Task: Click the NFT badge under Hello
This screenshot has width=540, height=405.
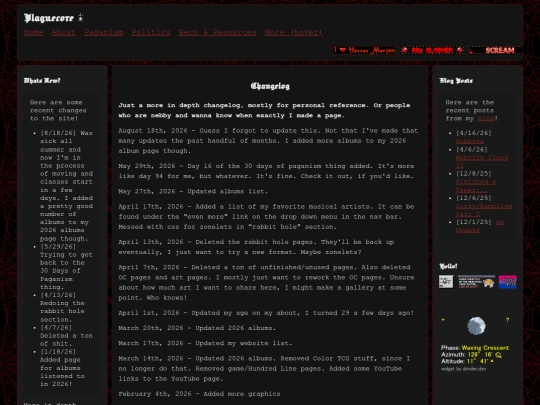Action: (x=446, y=282)
